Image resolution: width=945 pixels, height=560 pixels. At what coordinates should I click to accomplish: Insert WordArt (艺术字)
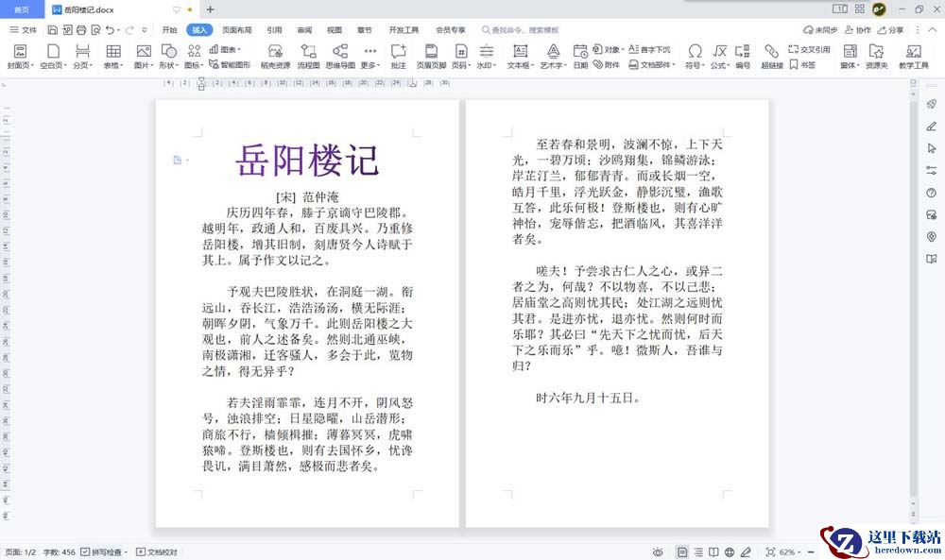(x=553, y=57)
